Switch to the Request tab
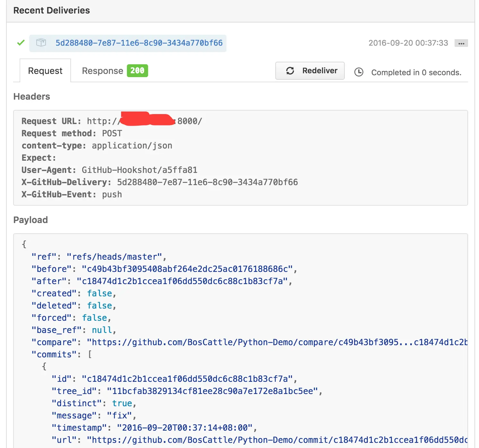 coord(45,71)
